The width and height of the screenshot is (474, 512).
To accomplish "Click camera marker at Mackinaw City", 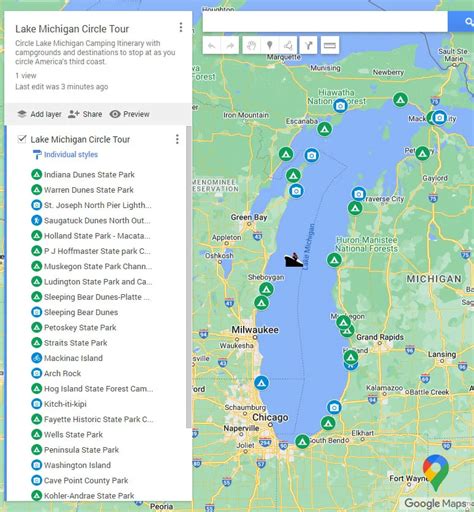I will point(440,117).
